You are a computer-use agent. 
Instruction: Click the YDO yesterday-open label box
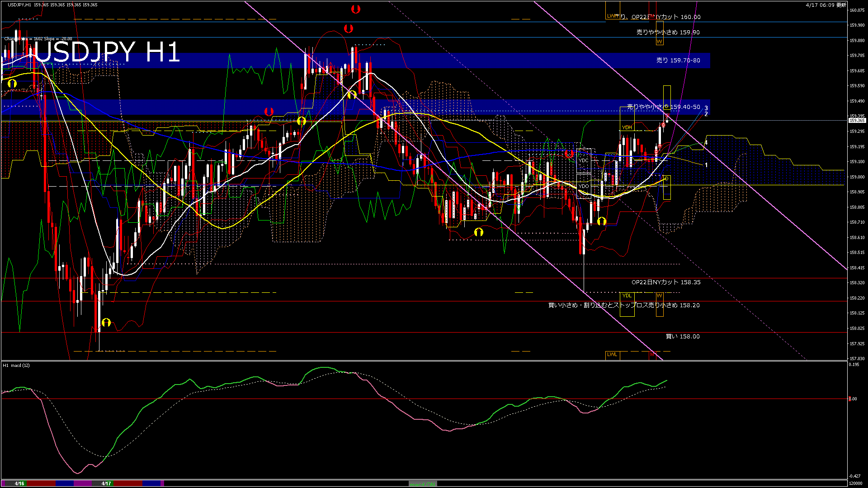tap(584, 186)
